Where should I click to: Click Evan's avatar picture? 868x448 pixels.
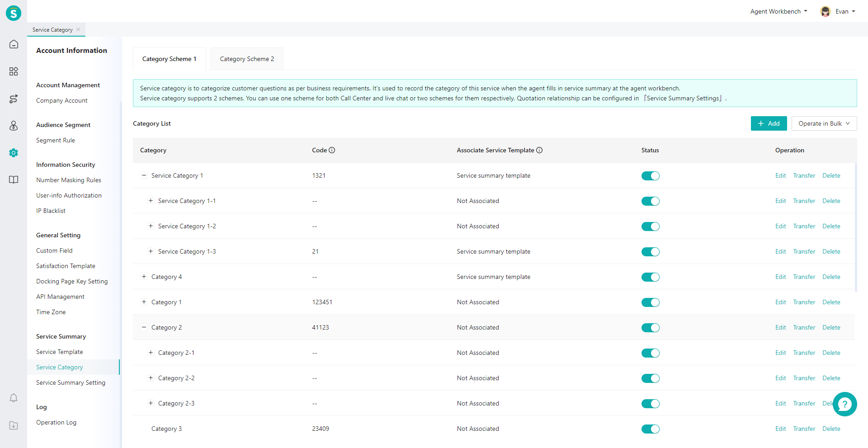click(x=826, y=11)
